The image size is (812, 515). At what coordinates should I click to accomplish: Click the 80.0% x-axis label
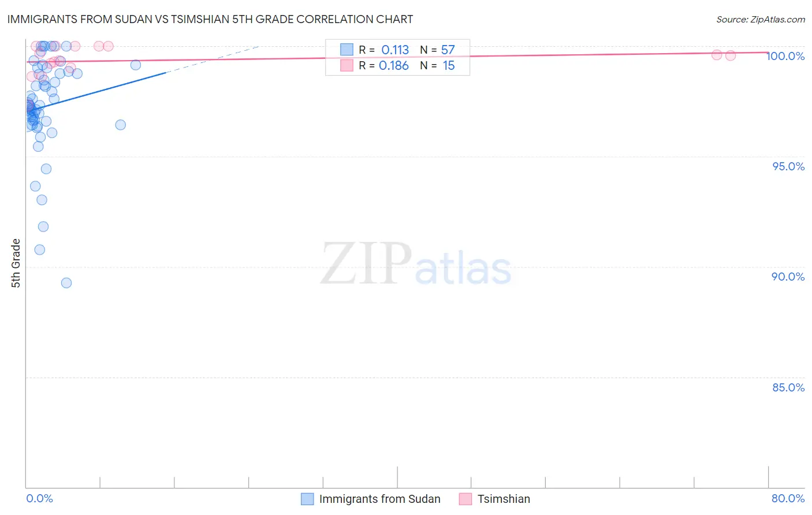788,498
